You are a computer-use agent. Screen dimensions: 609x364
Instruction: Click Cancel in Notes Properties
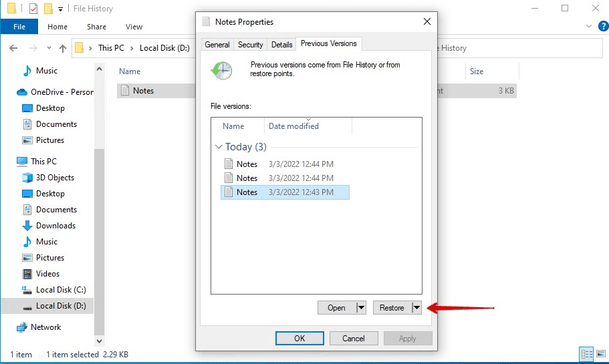tap(354, 339)
